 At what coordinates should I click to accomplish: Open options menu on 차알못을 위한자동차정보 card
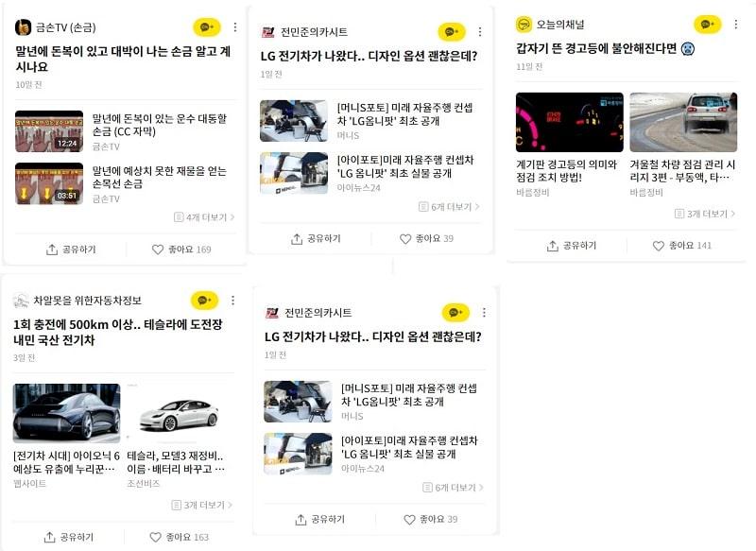232,301
